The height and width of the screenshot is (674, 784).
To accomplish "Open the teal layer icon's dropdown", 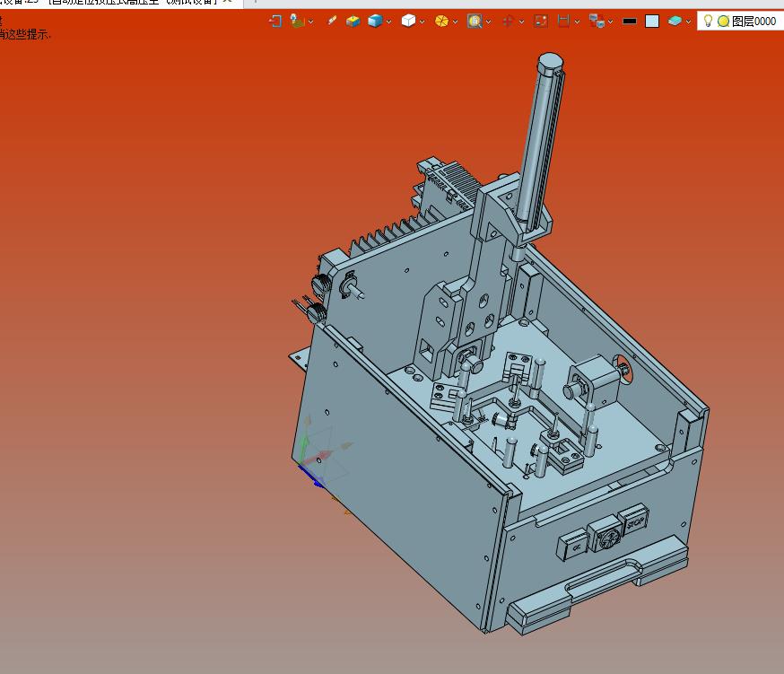I will pyautogui.click(x=689, y=22).
